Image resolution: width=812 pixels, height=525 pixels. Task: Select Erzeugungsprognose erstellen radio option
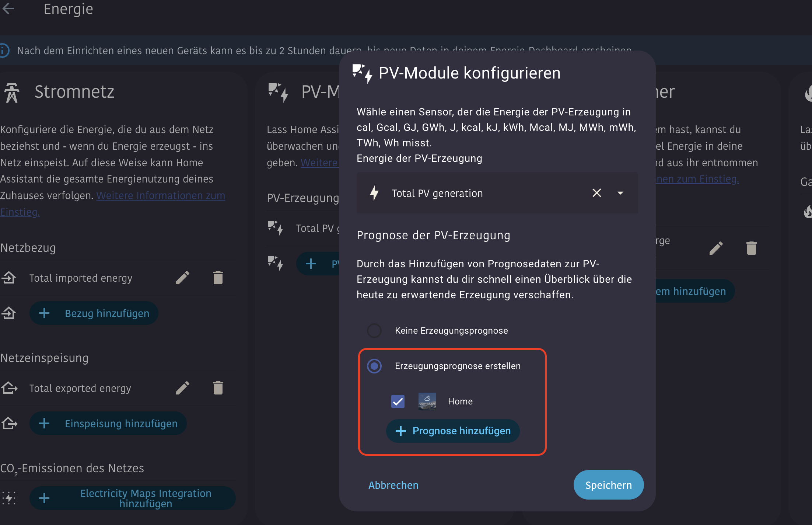374,366
